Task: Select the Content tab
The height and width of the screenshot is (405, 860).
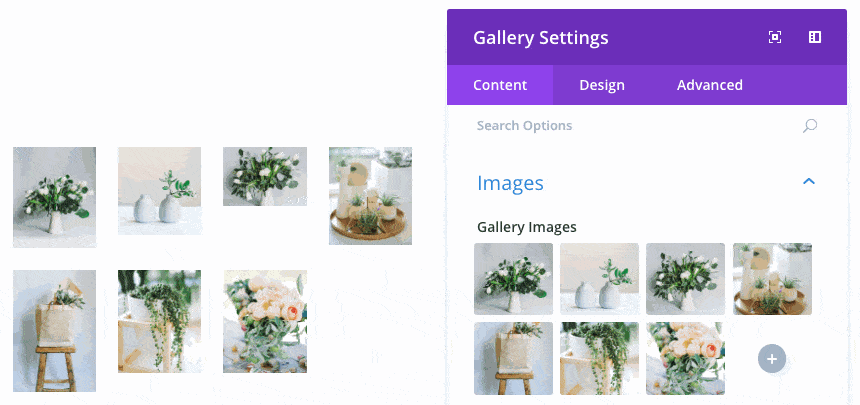Action: click(x=500, y=85)
